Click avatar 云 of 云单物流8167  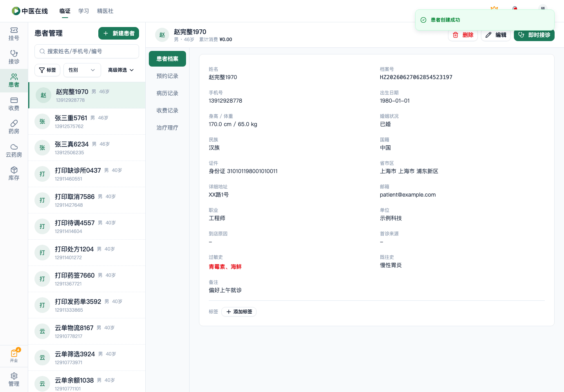[x=42, y=331]
